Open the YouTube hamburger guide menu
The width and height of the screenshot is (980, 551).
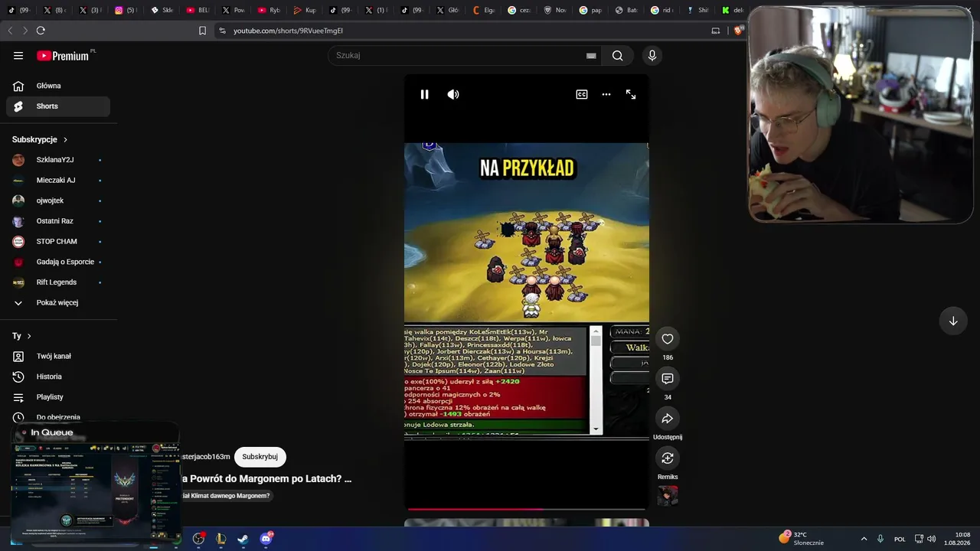coord(18,55)
